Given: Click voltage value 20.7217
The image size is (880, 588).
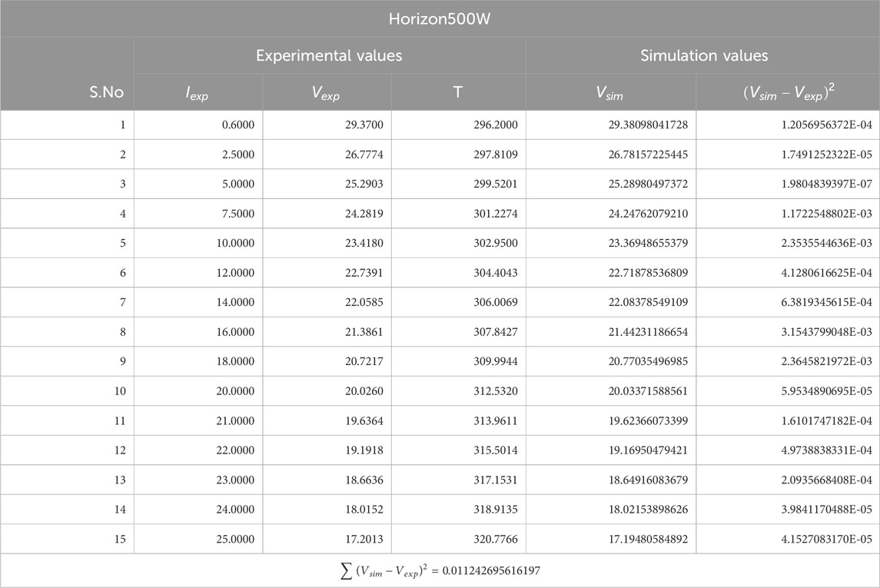Looking at the screenshot, I should (364, 361).
